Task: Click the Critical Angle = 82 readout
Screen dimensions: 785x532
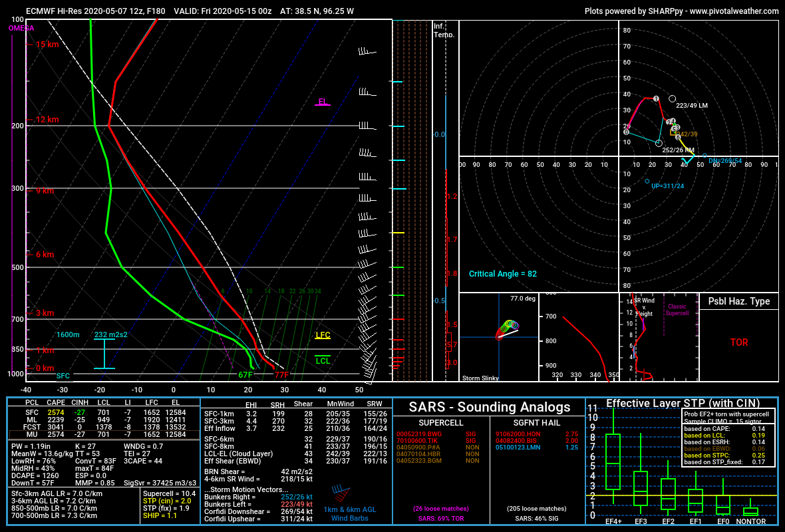Action: (503, 274)
